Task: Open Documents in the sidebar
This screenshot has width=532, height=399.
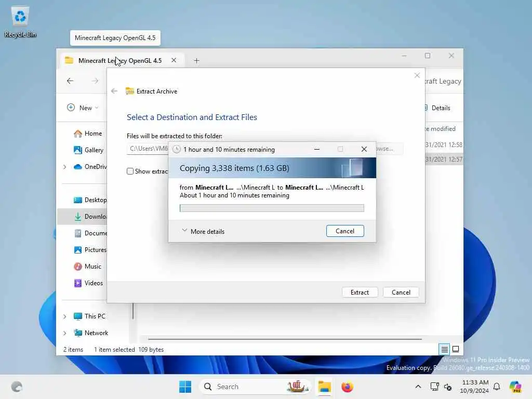Action: [x=90, y=233]
